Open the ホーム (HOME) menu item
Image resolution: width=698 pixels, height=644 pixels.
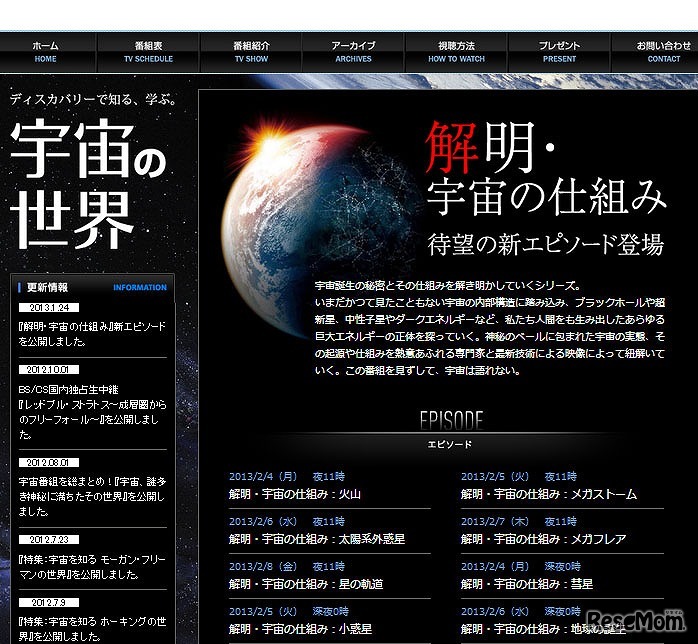tap(46, 52)
